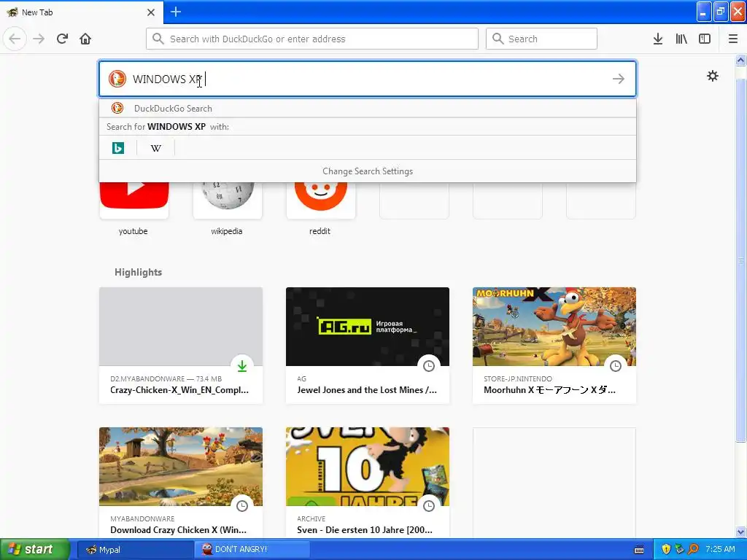Click the address bar field
Viewport: 747px width, 560px height.
pos(312,39)
